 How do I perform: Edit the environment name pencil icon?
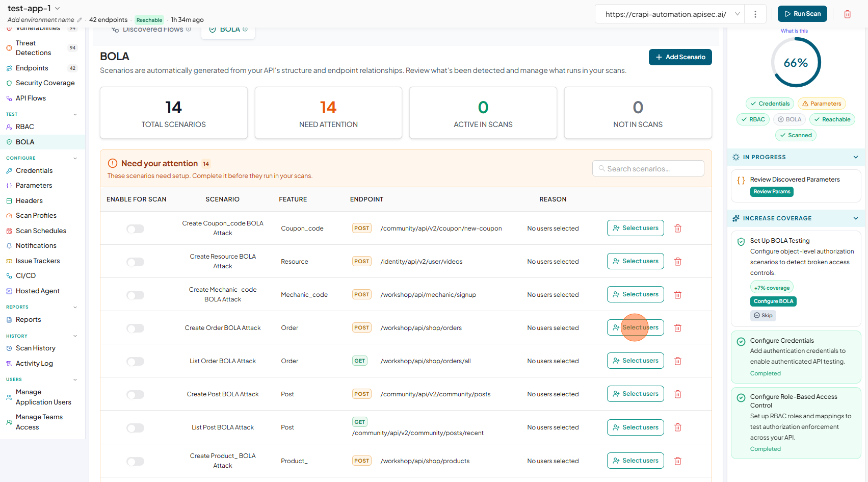click(x=80, y=20)
